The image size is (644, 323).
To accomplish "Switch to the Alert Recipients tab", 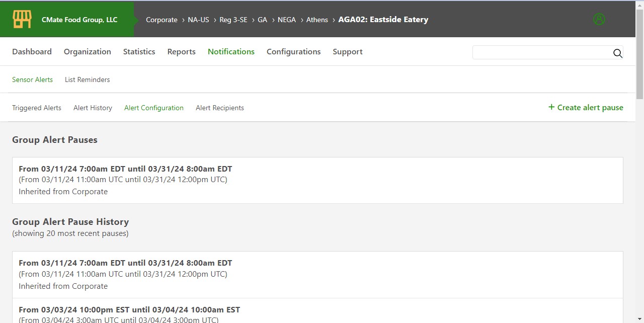I will coord(219,108).
